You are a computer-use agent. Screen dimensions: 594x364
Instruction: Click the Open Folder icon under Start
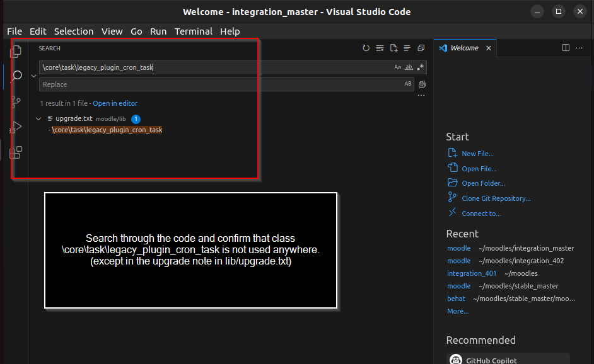point(452,183)
